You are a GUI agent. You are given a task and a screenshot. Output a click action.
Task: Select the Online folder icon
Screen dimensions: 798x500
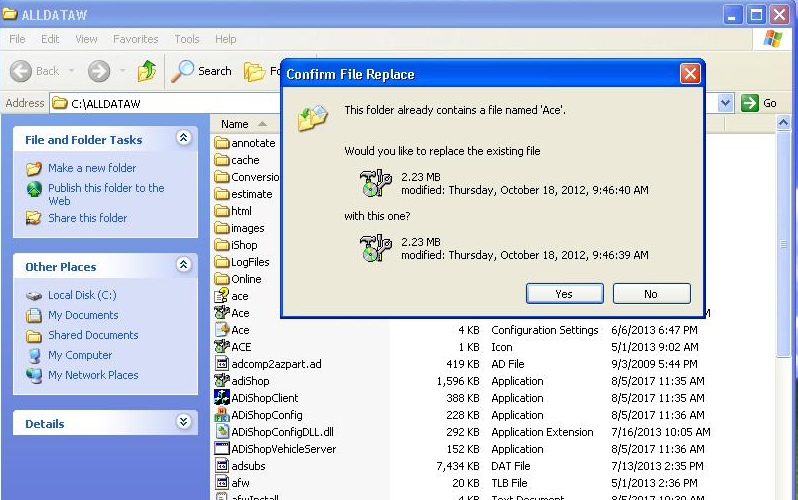pyautogui.click(x=222, y=279)
